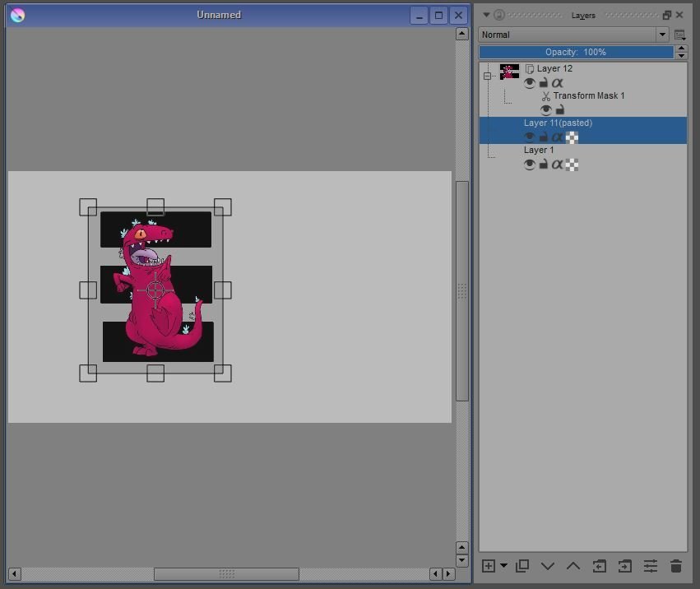
Task: Move the layer down in the stack
Action: (548, 566)
